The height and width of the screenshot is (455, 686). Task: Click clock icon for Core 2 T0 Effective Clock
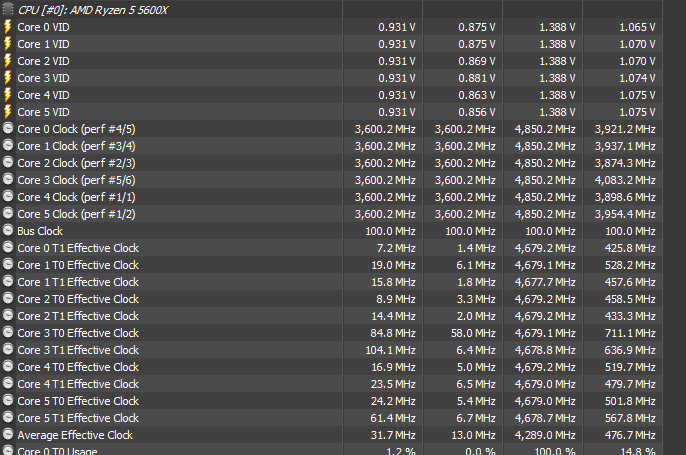tap(8, 298)
